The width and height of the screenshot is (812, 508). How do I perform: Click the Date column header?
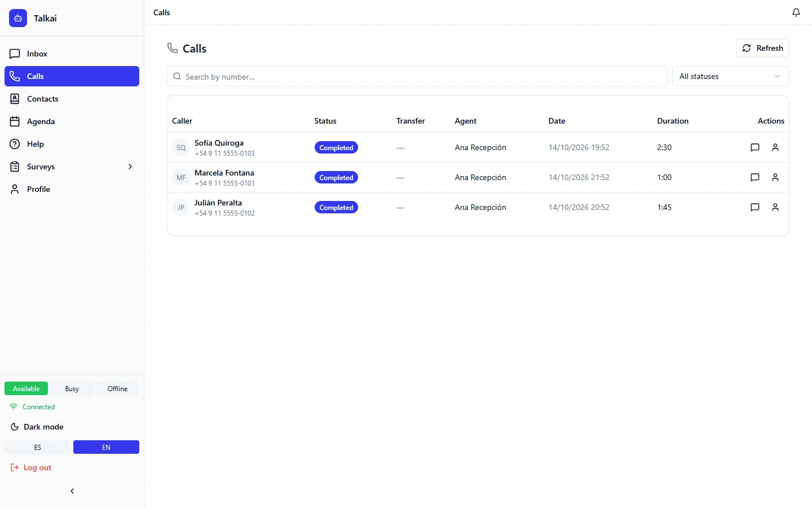pyautogui.click(x=557, y=121)
